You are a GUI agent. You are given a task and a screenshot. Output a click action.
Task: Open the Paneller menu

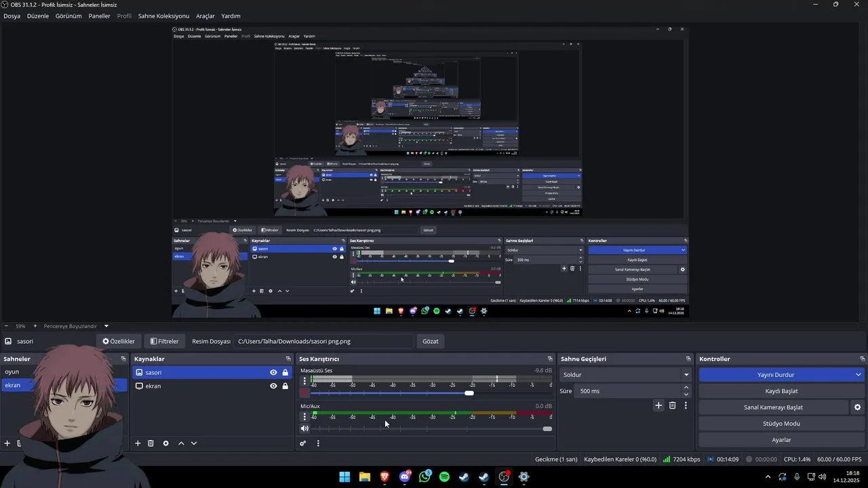(x=99, y=16)
